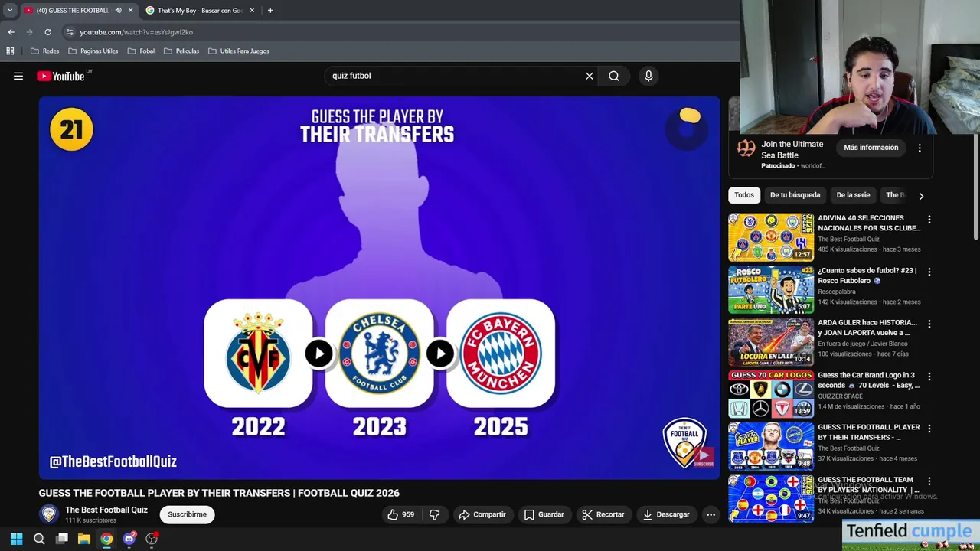
Task: View site information icon in address bar
Action: 70,32
